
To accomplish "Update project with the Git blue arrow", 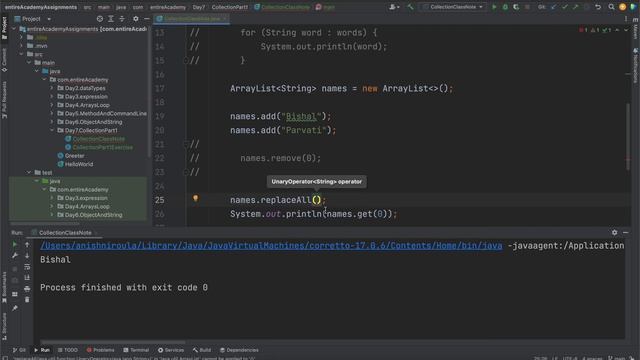I will tap(553, 7).
